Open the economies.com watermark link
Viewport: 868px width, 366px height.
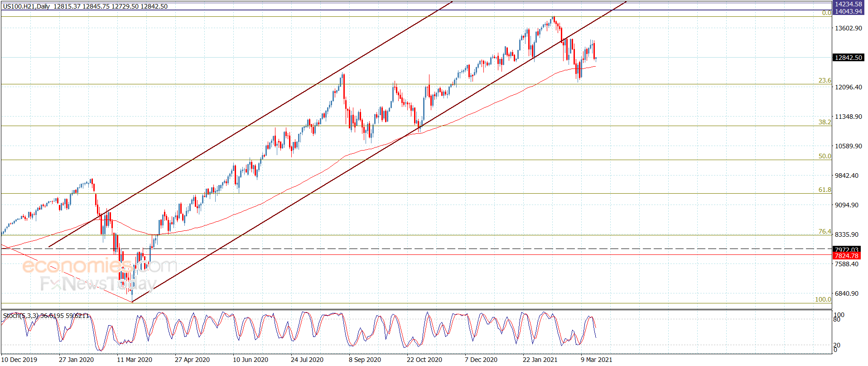pos(99,266)
